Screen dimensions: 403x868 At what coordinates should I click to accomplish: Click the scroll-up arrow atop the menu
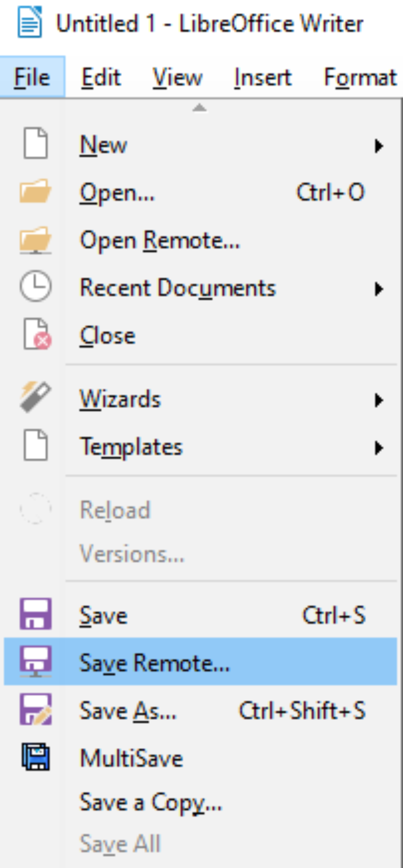199,108
